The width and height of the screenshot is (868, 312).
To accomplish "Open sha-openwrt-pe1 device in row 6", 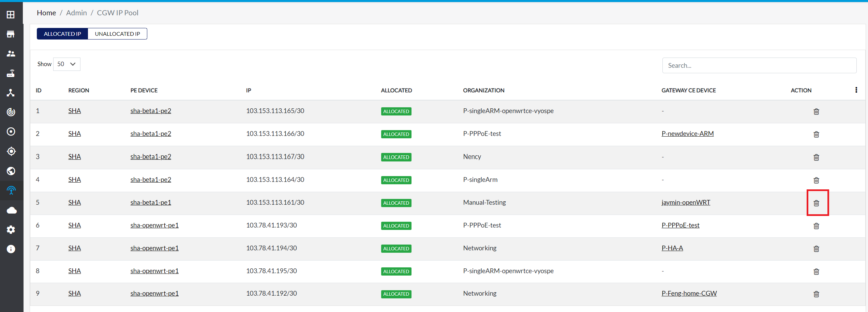I will pyautogui.click(x=154, y=225).
